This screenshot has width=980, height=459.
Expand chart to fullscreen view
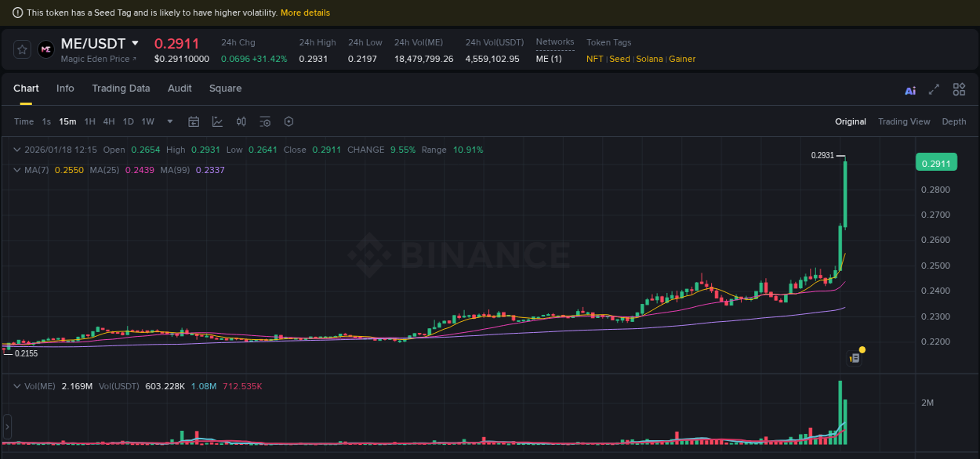(934, 90)
